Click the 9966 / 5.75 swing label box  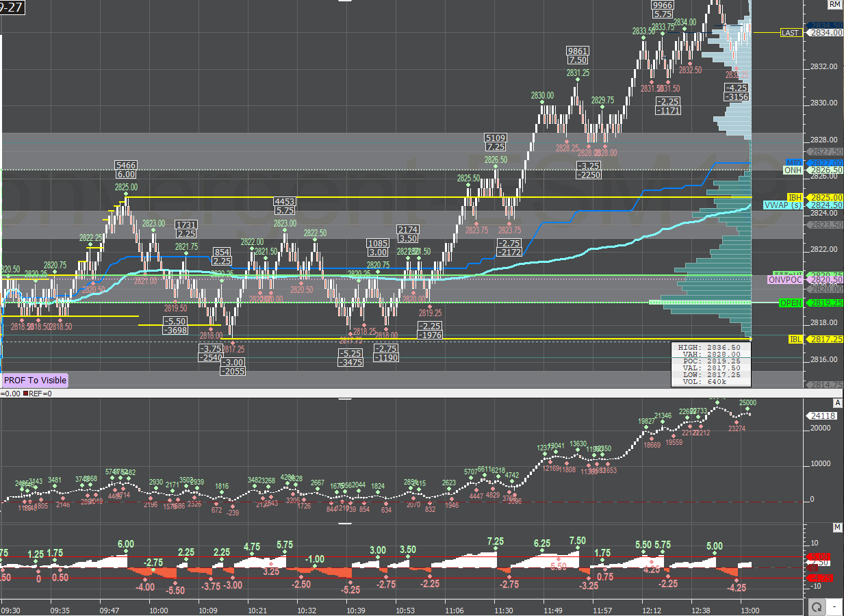click(662, 10)
